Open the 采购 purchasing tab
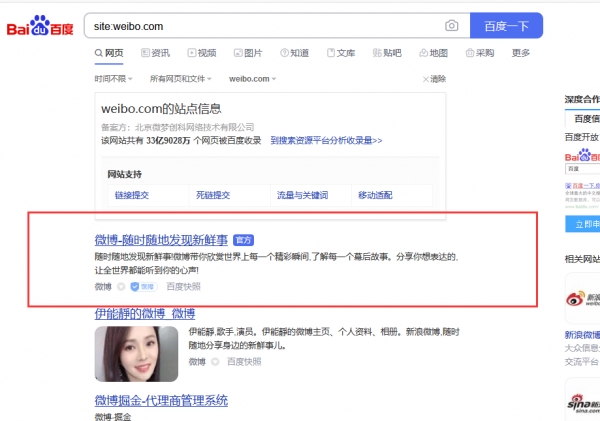 coord(479,53)
